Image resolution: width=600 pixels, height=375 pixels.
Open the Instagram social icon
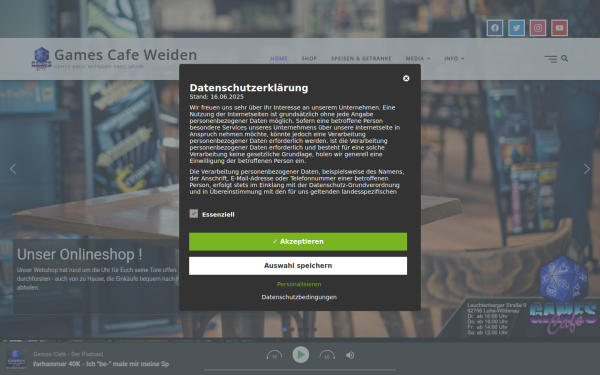click(538, 28)
